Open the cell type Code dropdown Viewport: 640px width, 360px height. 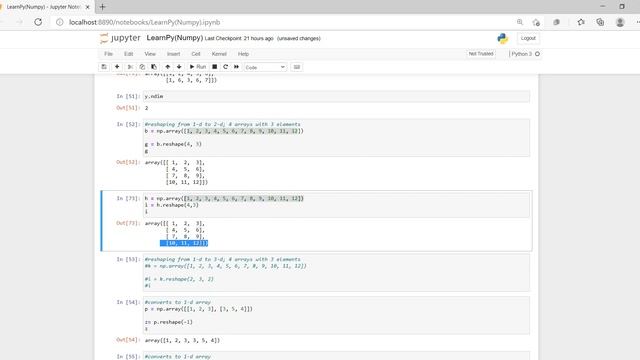click(265, 67)
